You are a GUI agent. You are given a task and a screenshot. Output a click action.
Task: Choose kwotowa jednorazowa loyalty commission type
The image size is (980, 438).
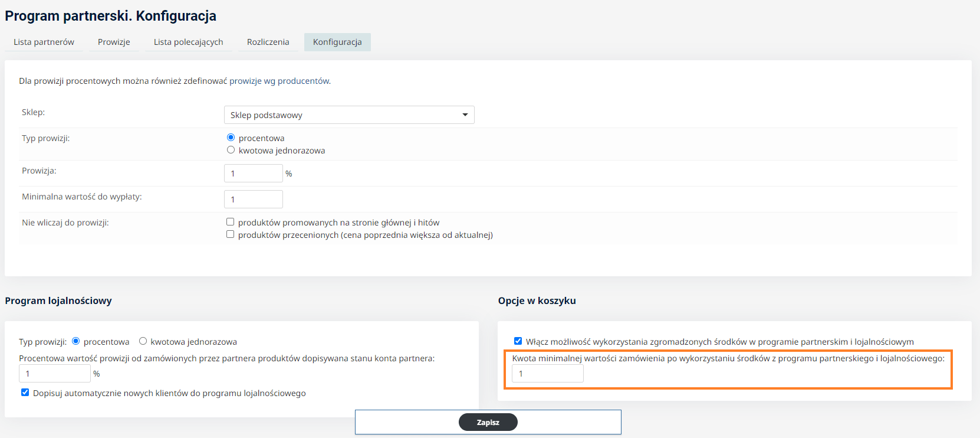143,341
